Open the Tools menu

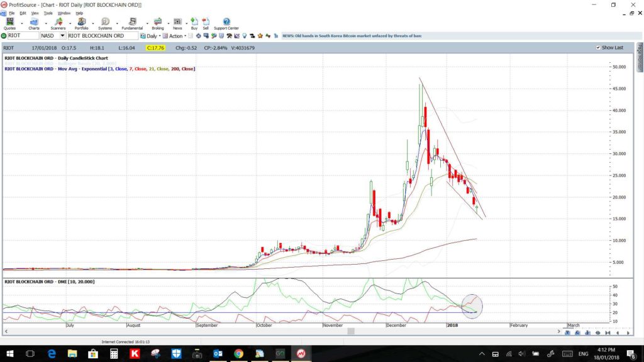[48, 13]
